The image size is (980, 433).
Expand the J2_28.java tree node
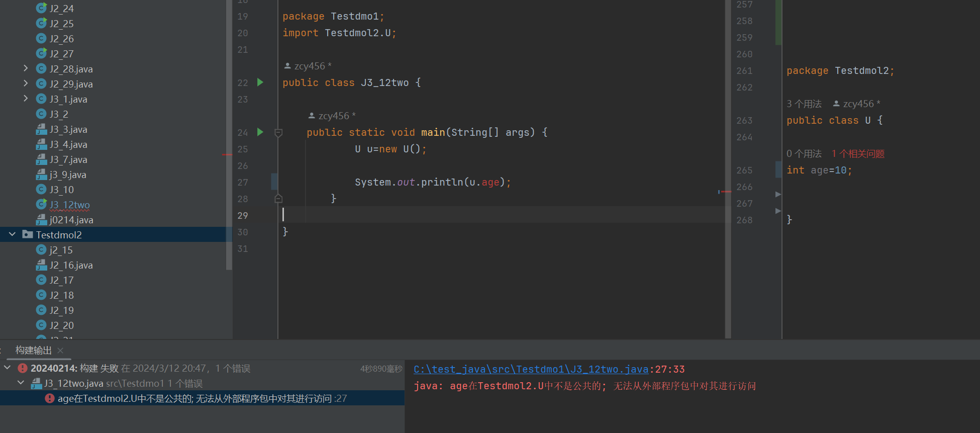[x=26, y=68]
